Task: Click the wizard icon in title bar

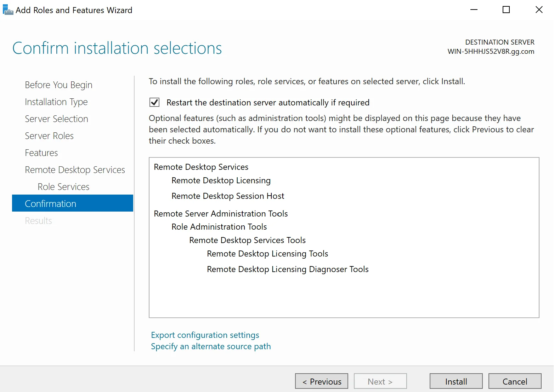Action: tap(8, 10)
